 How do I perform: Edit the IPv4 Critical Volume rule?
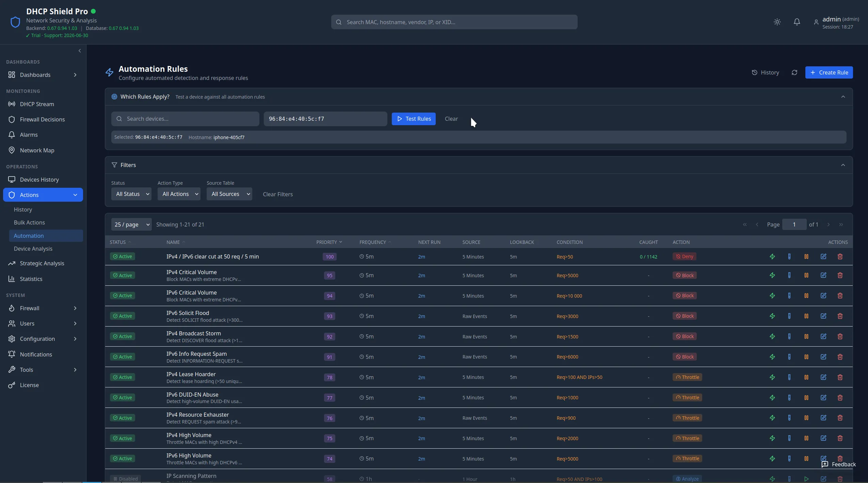(823, 275)
